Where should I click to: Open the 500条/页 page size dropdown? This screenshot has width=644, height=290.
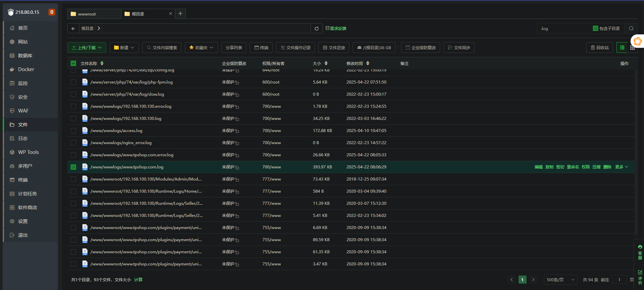coord(561,280)
